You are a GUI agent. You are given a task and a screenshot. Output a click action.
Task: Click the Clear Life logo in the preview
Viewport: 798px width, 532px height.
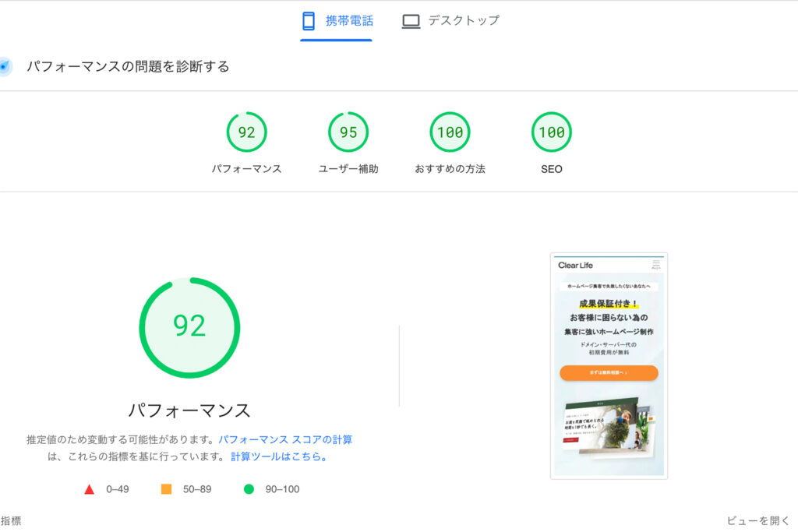tap(575, 266)
